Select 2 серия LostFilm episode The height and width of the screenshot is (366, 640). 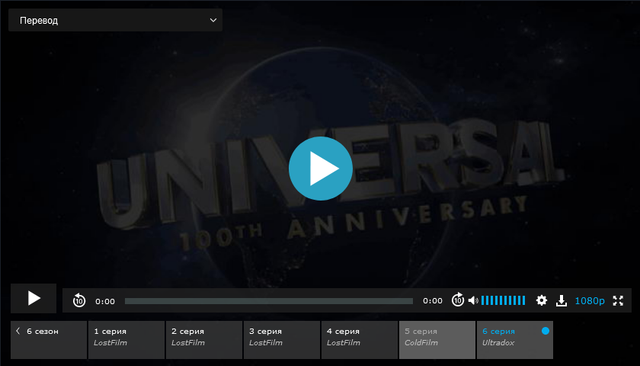tap(204, 340)
